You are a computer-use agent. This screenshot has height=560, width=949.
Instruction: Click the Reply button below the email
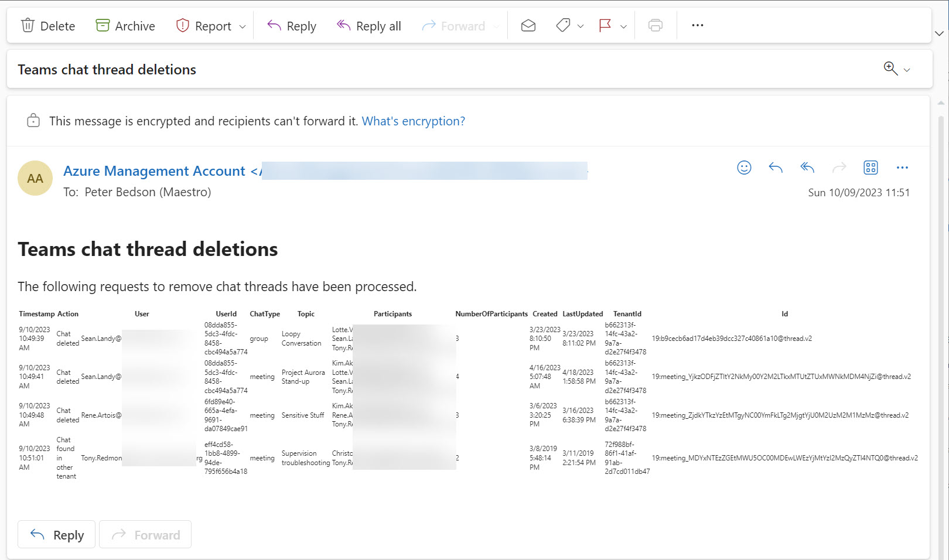(x=56, y=534)
